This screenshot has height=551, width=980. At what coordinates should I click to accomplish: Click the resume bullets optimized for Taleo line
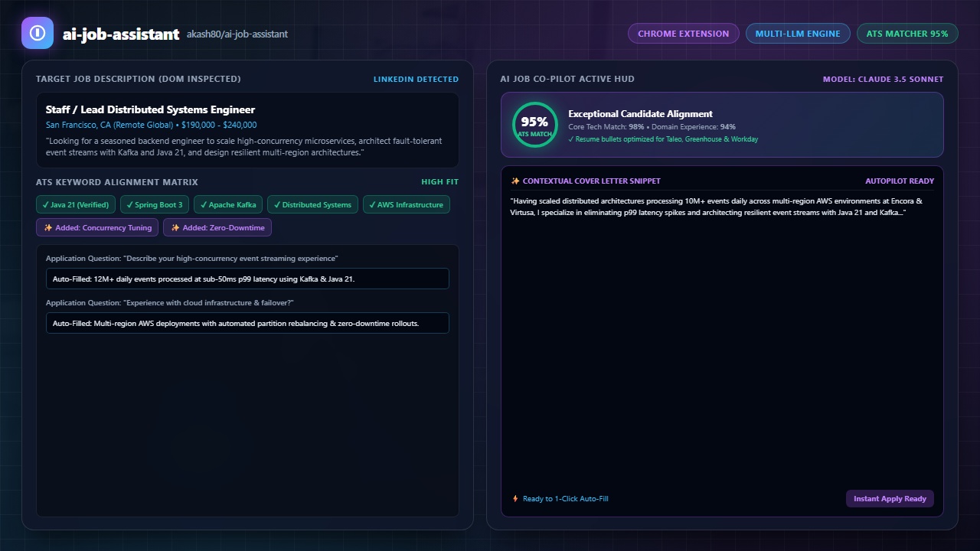pyautogui.click(x=663, y=139)
